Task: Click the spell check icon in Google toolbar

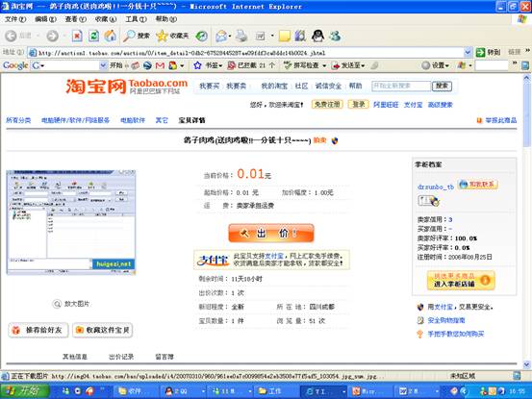Action: tap(288, 65)
